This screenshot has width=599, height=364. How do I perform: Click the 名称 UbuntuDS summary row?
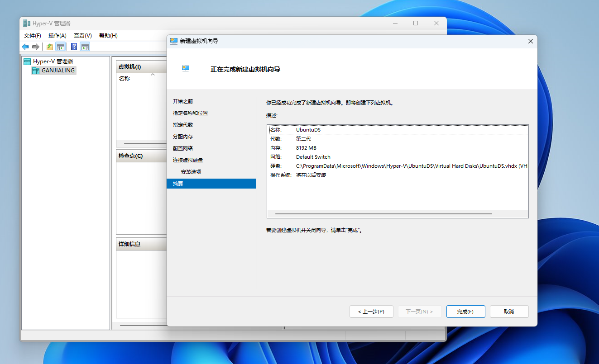[398, 130]
